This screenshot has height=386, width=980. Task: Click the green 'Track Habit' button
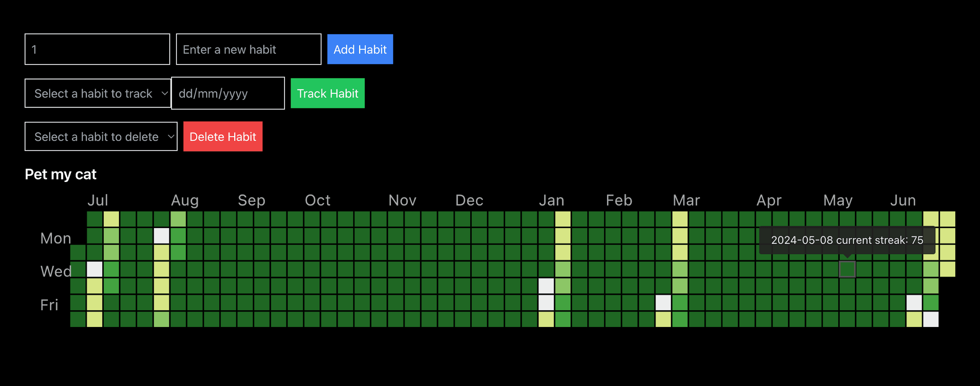pos(327,94)
